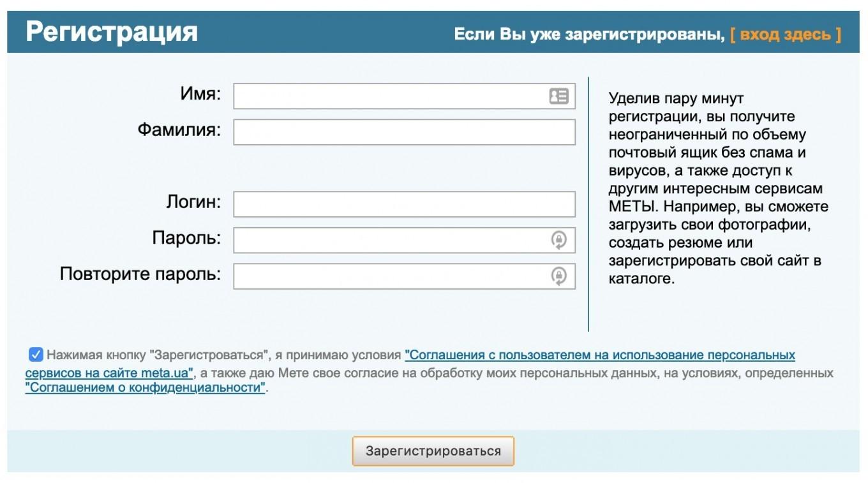Screen dimensions: 868x483
Task: Click the 'Повторите пароль:' label
Action: click(x=140, y=274)
